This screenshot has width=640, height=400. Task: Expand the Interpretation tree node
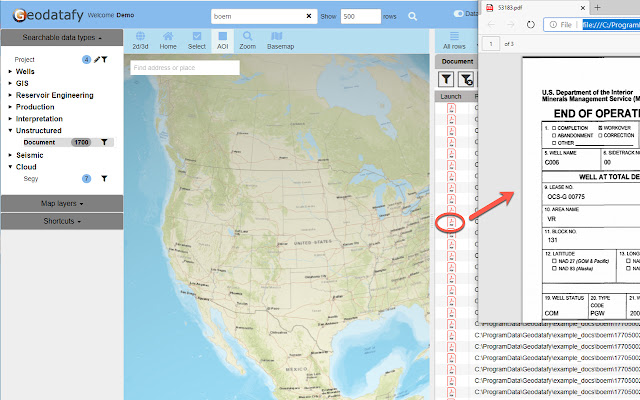coord(10,119)
